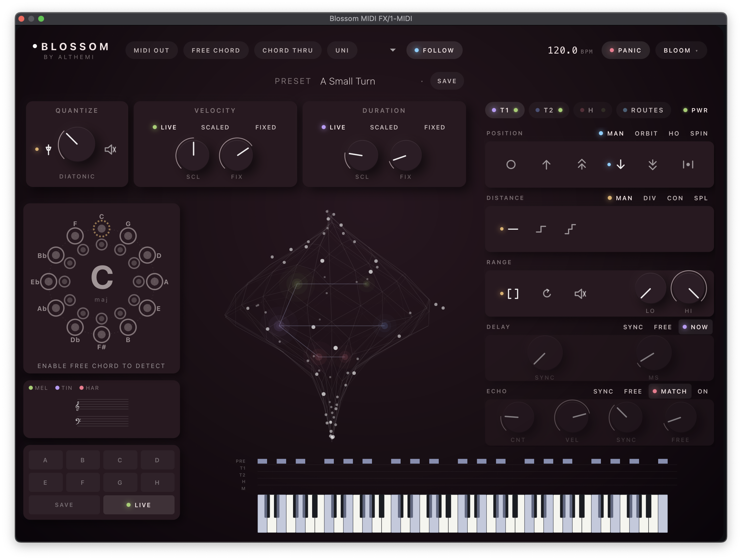Select the double down arrow position
The width and height of the screenshot is (742, 560).
click(653, 165)
